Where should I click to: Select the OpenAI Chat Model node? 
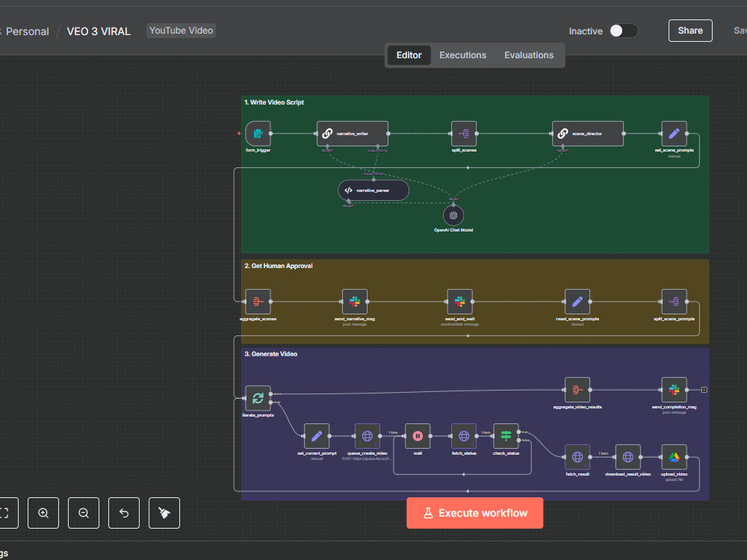pos(453,215)
